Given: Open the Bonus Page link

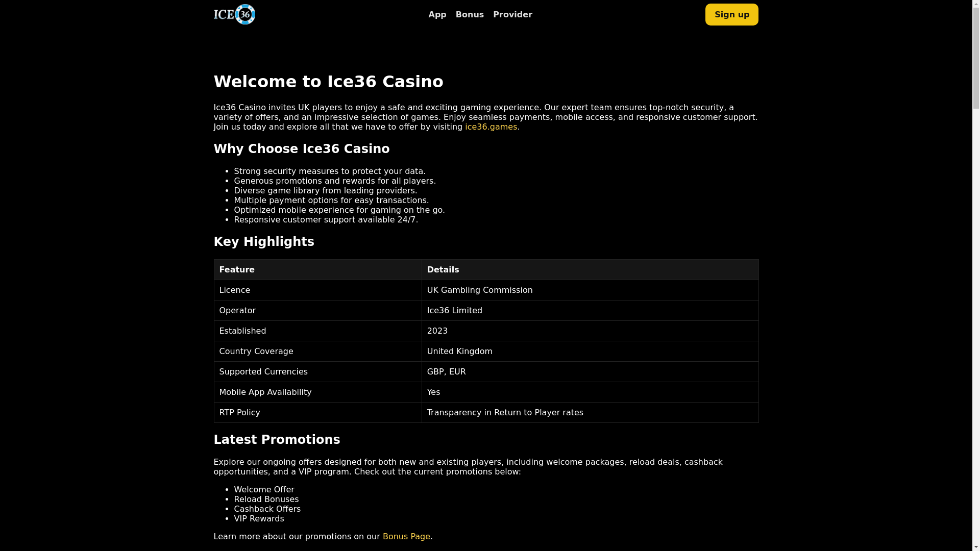Looking at the screenshot, I should coord(406,537).
